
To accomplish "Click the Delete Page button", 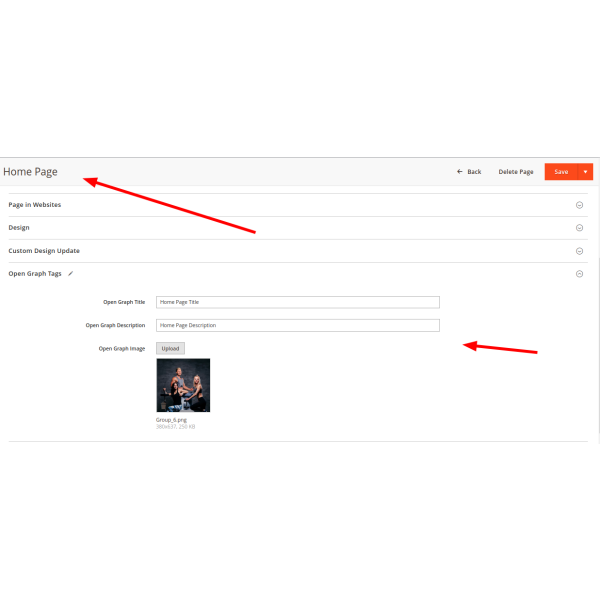I will tap(516, 172).
